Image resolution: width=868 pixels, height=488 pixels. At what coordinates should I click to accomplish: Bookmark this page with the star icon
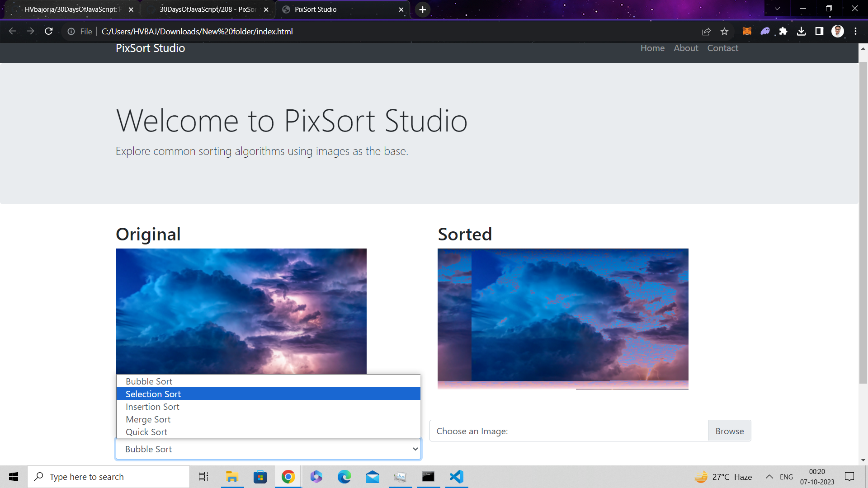(x=725, y=31)
